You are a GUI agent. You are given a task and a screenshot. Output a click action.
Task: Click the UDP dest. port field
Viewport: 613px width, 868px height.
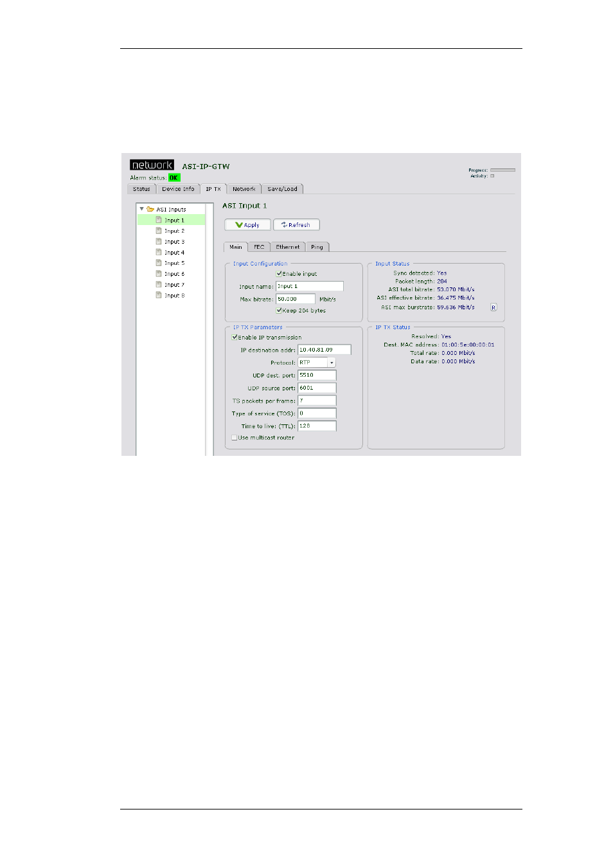[x=317, y=375]
